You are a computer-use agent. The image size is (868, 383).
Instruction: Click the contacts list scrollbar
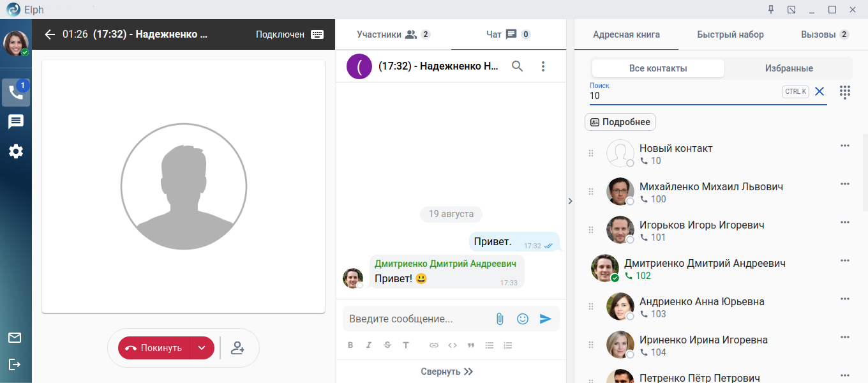pos(865,172)
